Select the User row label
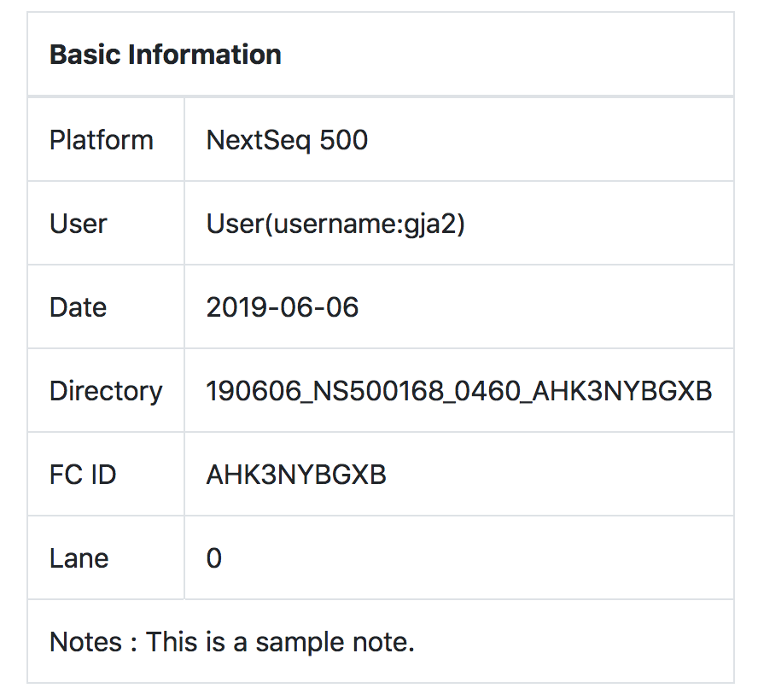The width and height of the screenshot is (758, 700). point(79,224)
